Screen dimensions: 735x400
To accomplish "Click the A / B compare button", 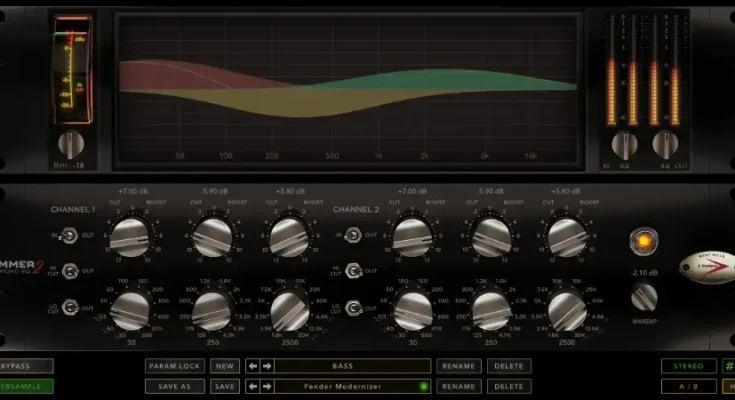I will [x=689, y=386].
